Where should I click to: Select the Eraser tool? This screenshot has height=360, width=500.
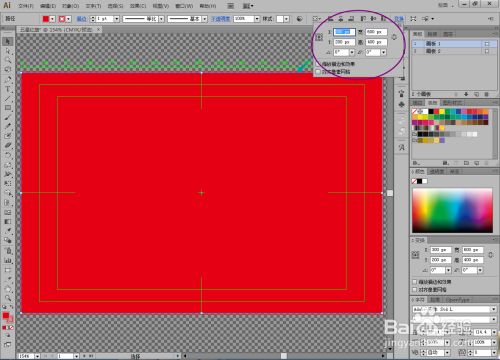8,145
